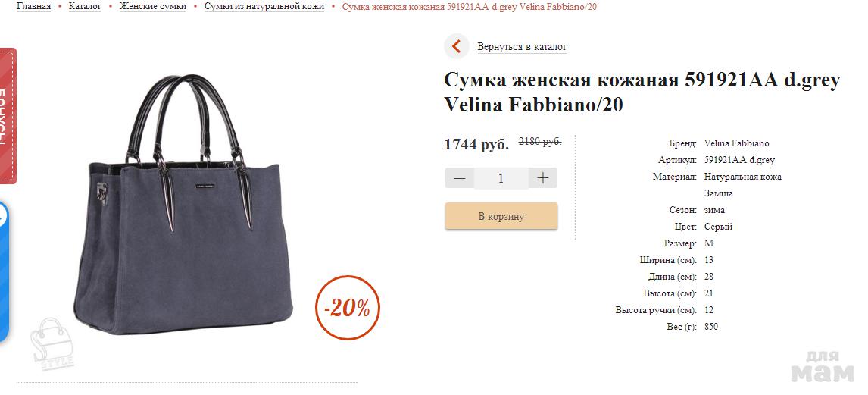Click the 1744 руб. price
The height and width of the screenshot is (395, 868).
[476, 145]
